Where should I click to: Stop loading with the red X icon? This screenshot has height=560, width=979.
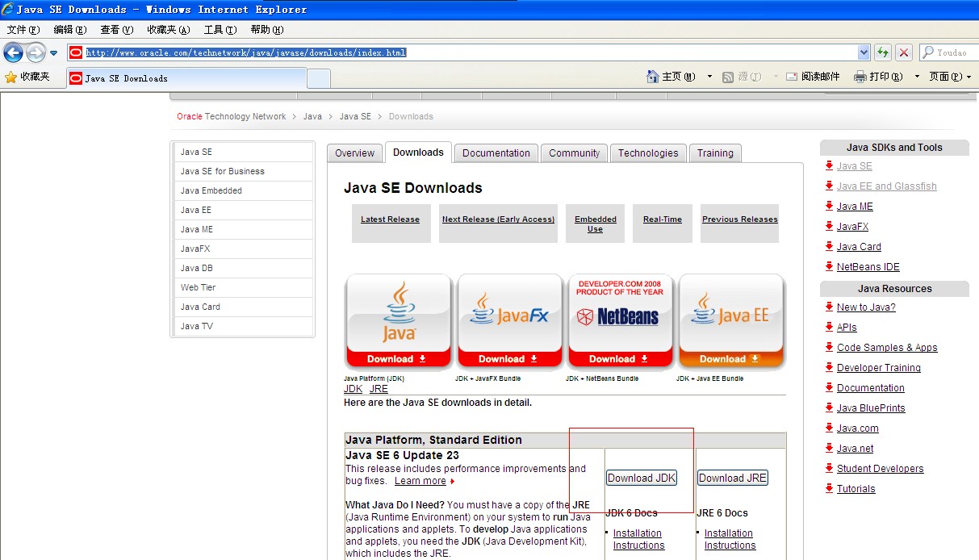(904, 53)
